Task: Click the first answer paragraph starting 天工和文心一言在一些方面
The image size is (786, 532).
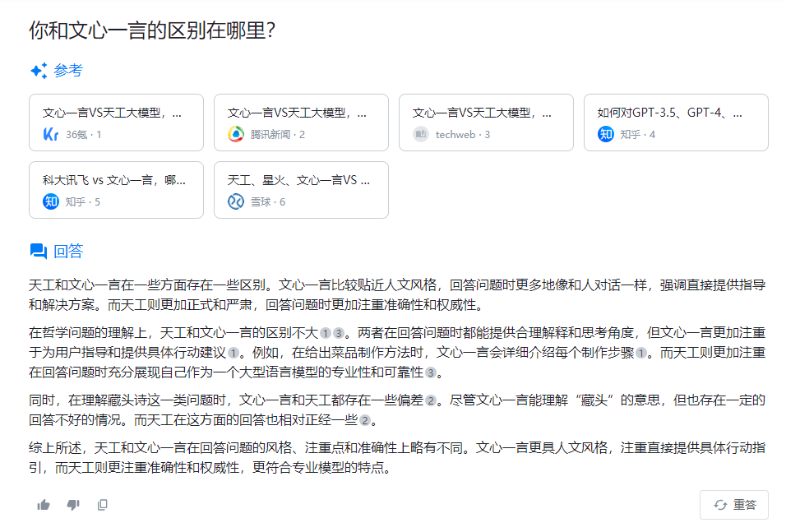Action: (397, 295)
